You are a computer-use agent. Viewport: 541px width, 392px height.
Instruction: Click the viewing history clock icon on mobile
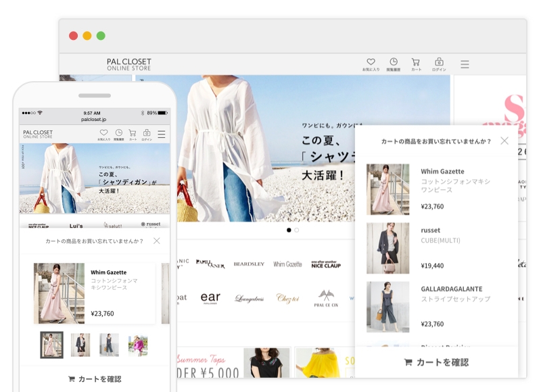point(119,132)
